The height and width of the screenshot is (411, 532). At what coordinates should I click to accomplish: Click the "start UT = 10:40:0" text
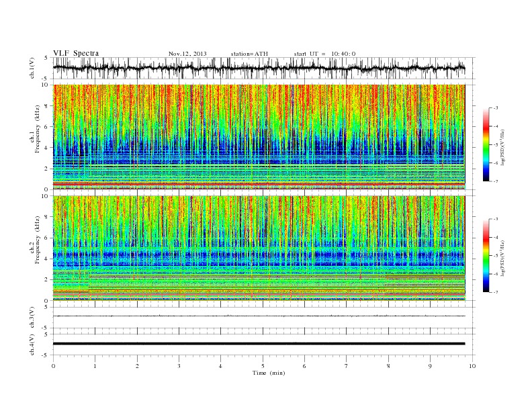click(x=324, y=54)
